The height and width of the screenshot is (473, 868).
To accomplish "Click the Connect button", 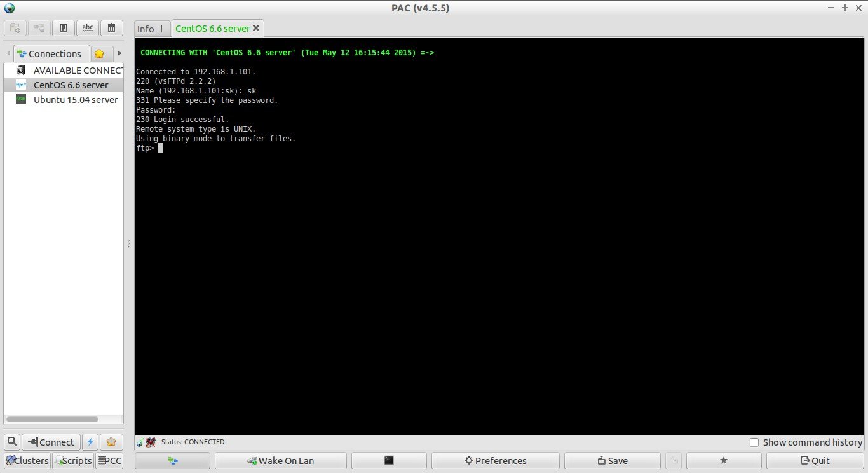I will tap(51, 442).
